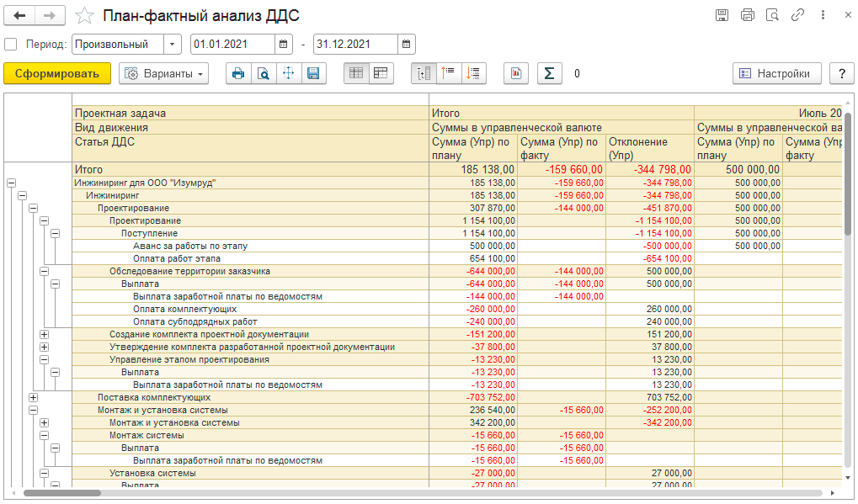Viewport: 858px width, 504px height.
Task: Open print preview with magnifier icon
Action: coord(264,73)
